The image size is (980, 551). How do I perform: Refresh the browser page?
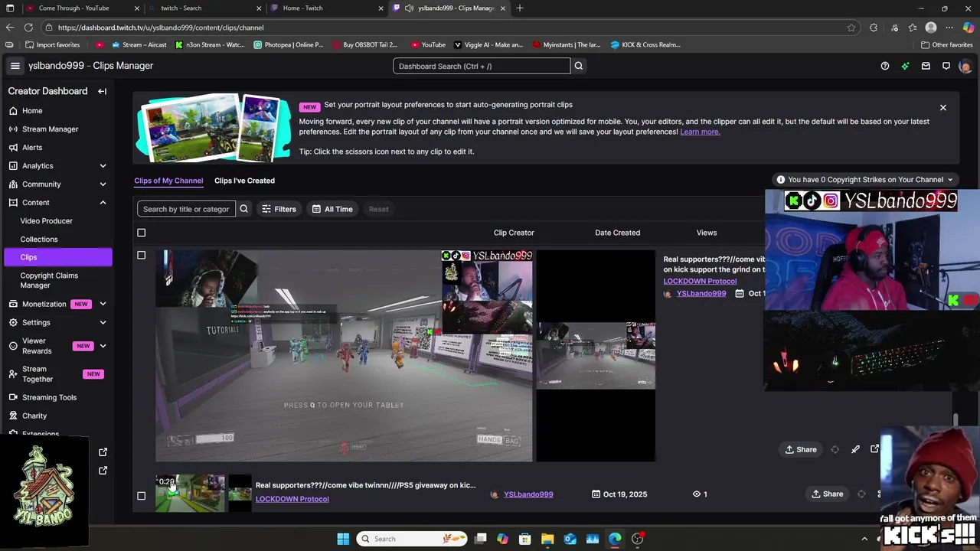(28, 28)
